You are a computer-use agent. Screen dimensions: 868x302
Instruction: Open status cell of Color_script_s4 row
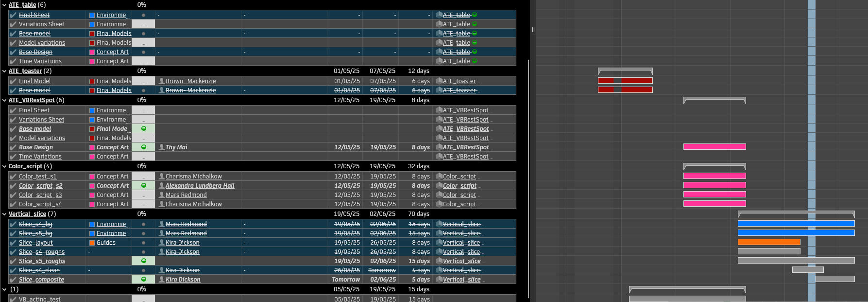[143, 204]
